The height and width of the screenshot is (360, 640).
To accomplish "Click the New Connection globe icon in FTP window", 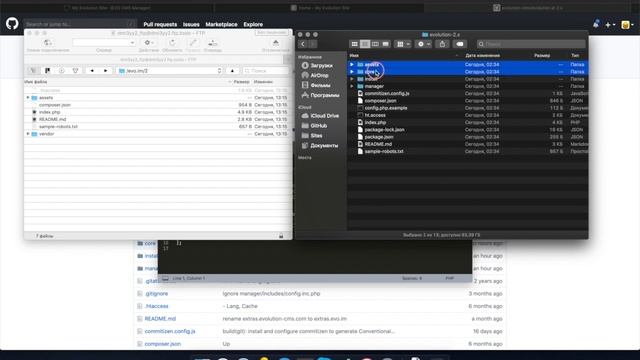I will pyautogui.click(x=47, y=42).
